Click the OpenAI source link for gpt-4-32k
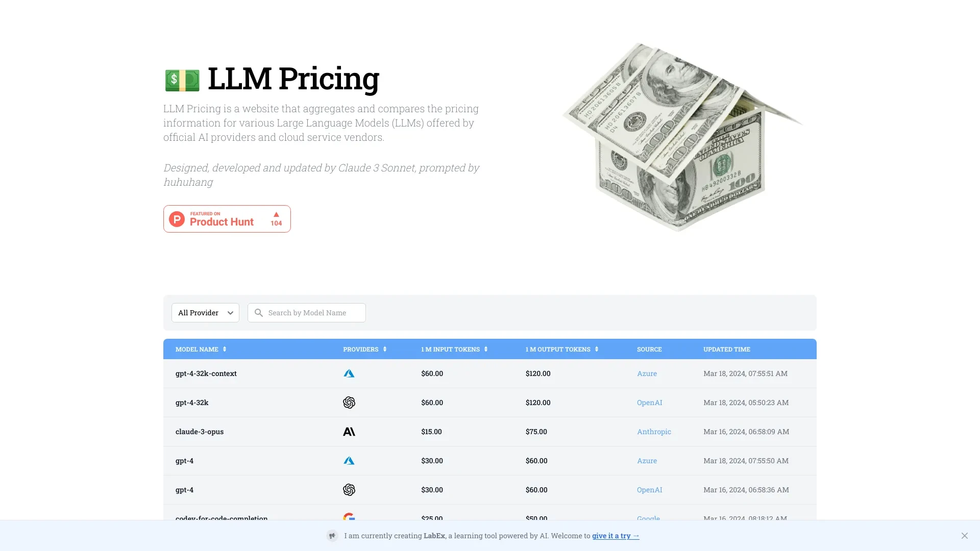Viewport: 980px width, 551px height. point(650,403)
